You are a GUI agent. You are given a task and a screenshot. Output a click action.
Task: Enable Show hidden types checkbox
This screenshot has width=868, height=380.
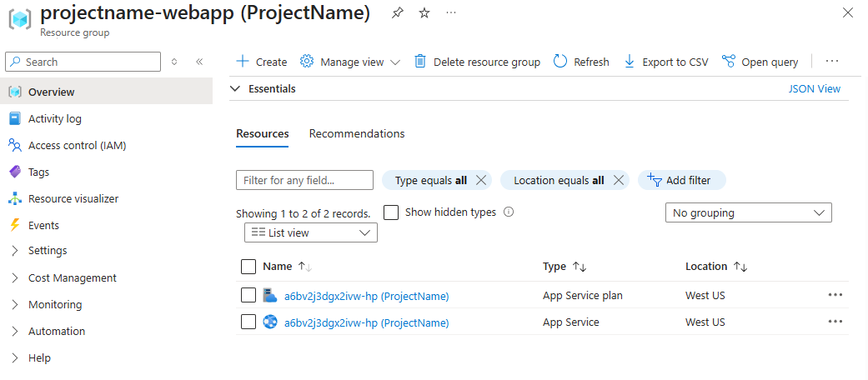click(x=391, y=212)
